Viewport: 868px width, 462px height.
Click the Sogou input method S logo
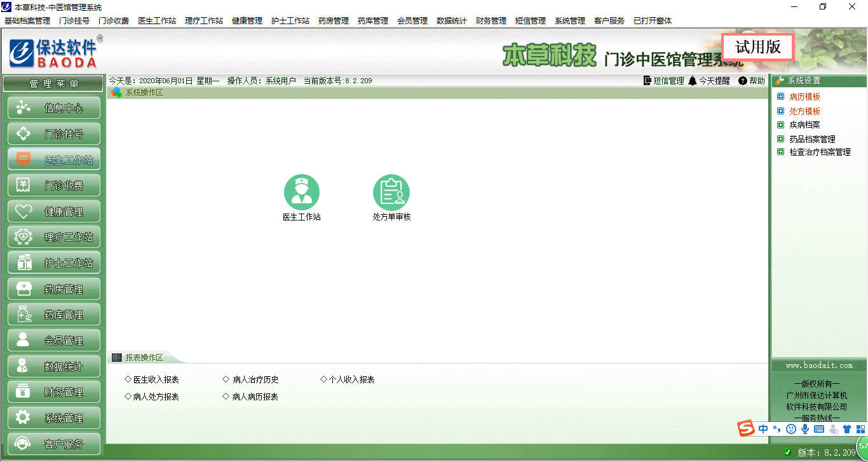pyautogui.click(x=746, y=429)
